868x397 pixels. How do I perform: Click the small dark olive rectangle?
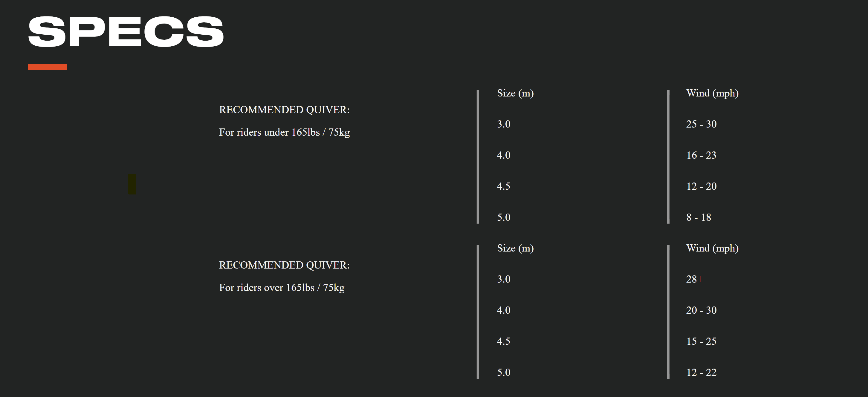click(x=132, y=184)
